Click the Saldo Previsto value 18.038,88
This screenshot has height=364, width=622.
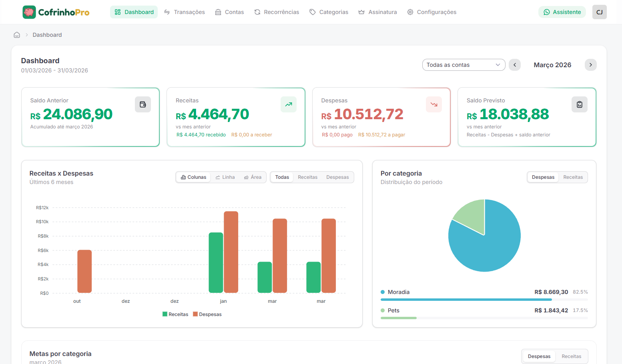click(x=508, y=114)
